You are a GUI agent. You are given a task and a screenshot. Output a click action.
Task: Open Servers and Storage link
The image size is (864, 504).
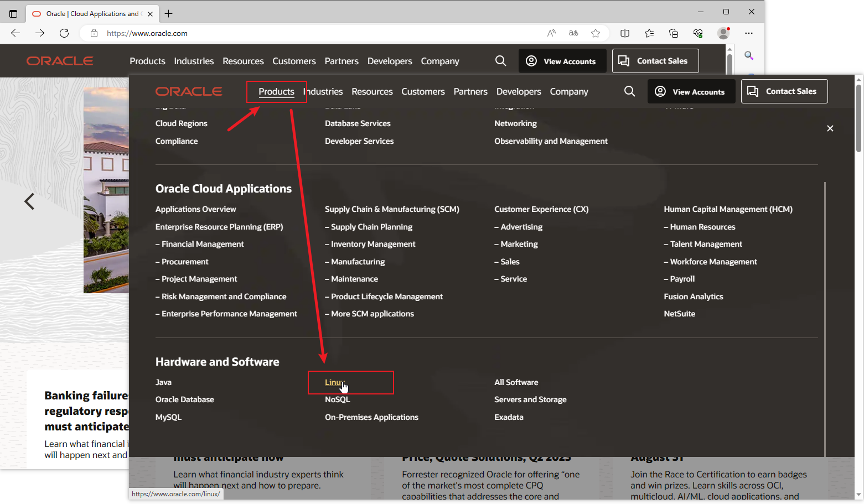point(530,399)
